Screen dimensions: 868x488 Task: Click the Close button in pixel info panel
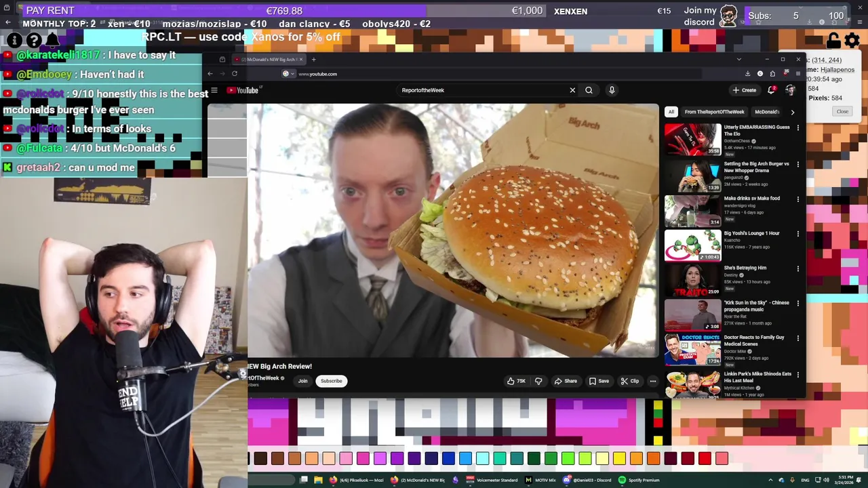click(842, 111)
